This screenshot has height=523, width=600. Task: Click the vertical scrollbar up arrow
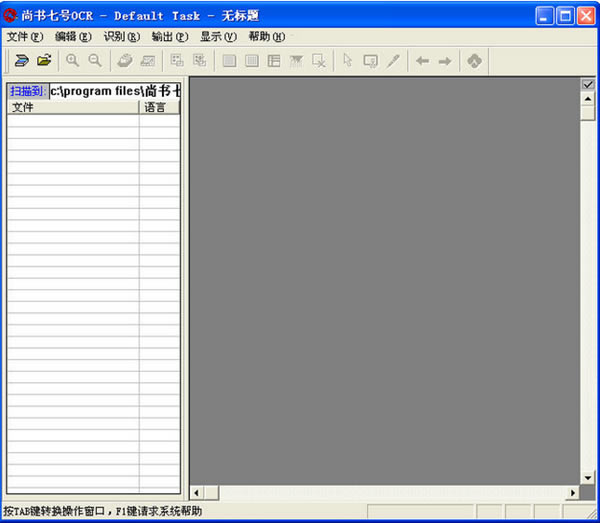(588, 99)
